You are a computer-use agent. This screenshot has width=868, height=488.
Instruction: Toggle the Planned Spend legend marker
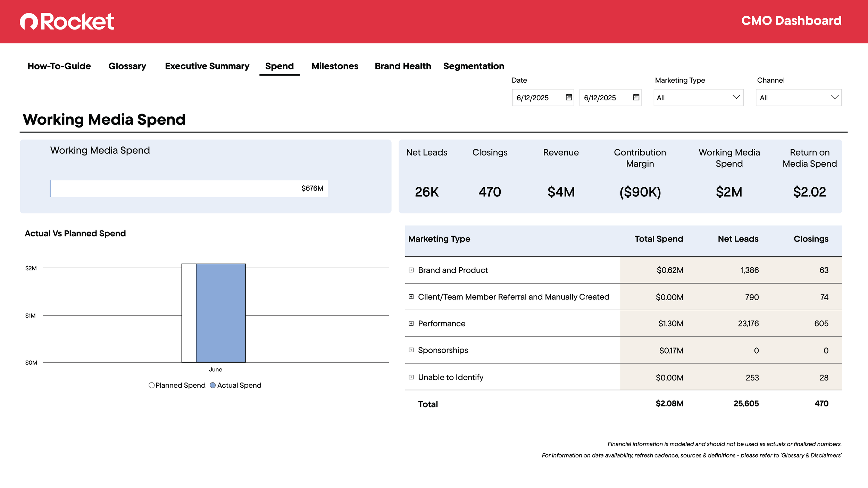[x=151, y=385]
